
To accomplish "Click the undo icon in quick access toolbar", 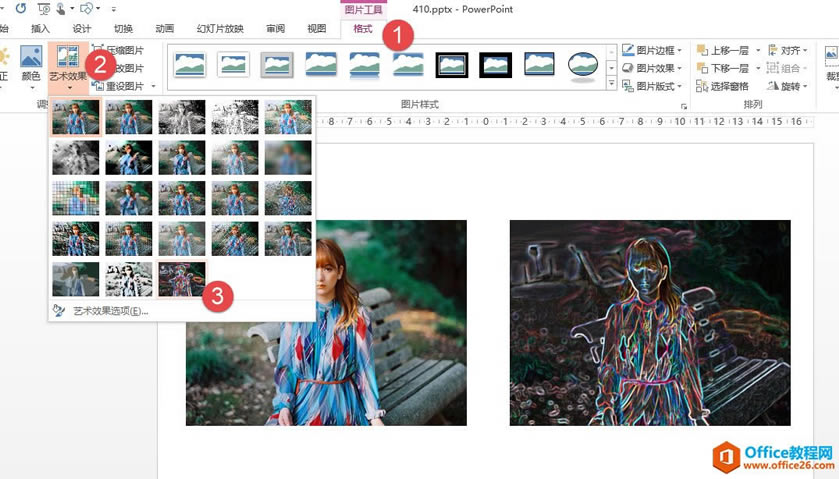I will pyautogui.click(x=21, y=8).
